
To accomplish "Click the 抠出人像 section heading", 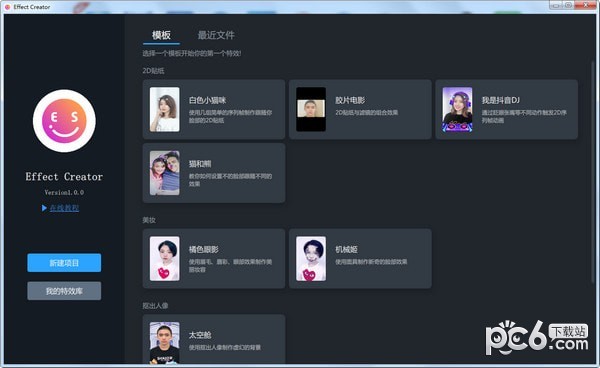I will (155, 306).
